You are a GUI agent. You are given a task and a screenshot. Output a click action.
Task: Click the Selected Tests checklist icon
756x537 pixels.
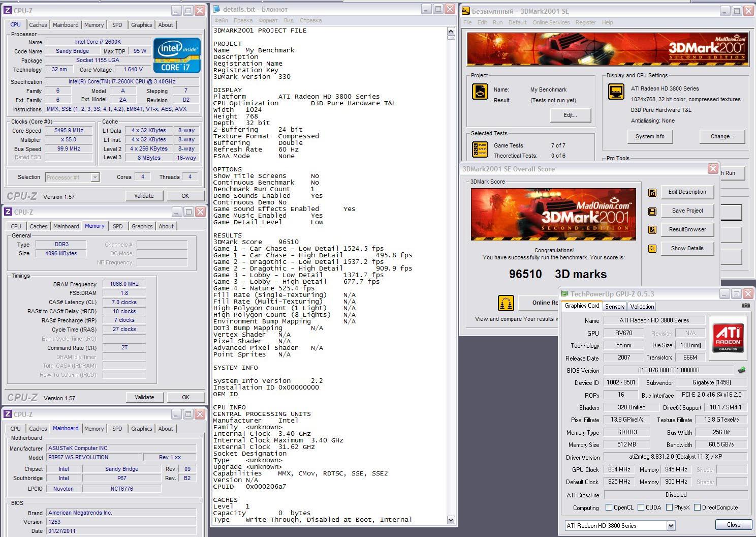(x=480, y=150)
